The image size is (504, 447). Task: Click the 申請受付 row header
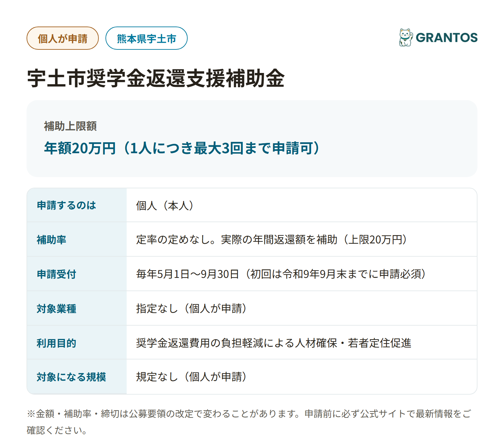77,274
